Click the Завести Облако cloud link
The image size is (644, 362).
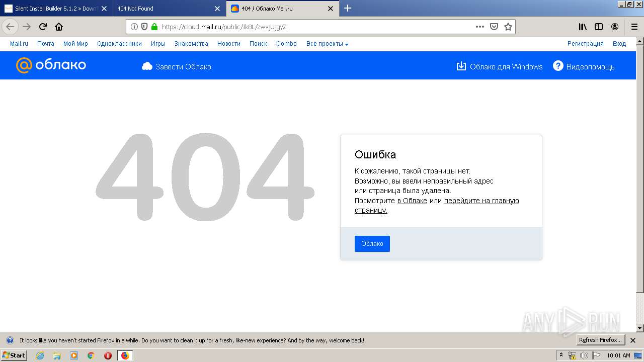pyautogui.click(x=177, y=66)
